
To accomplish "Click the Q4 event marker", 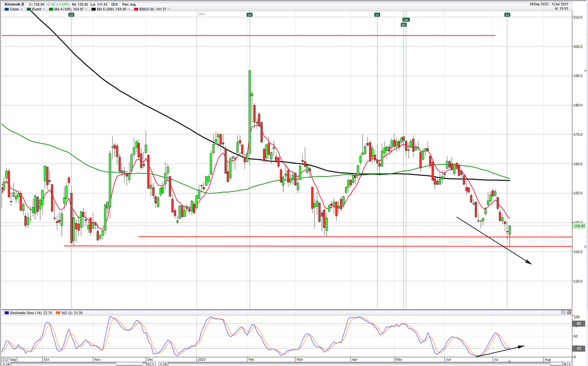I will tap(249, 15).
